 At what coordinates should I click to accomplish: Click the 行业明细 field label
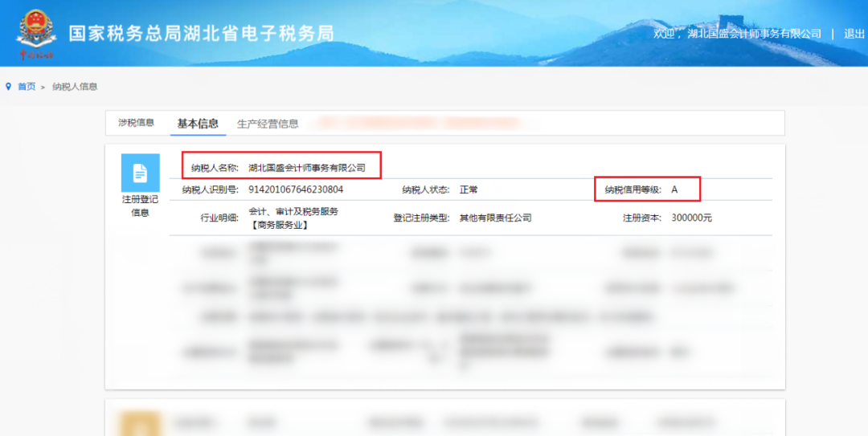click(219, 218)
